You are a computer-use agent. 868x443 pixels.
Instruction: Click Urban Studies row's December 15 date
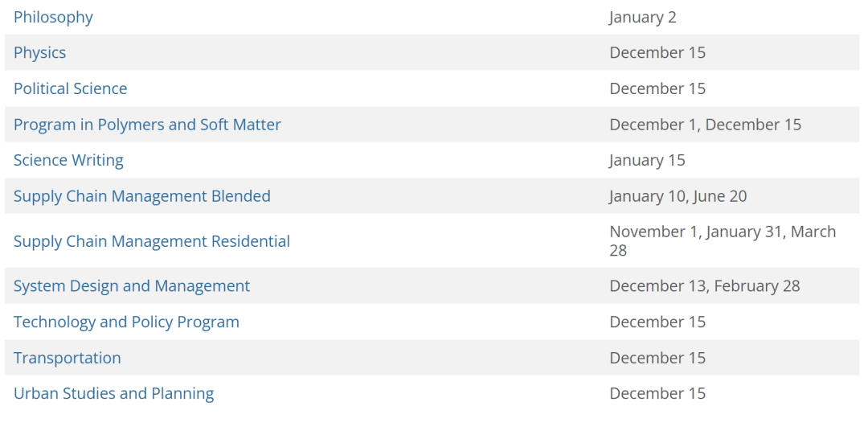click(x=657, y=393)
